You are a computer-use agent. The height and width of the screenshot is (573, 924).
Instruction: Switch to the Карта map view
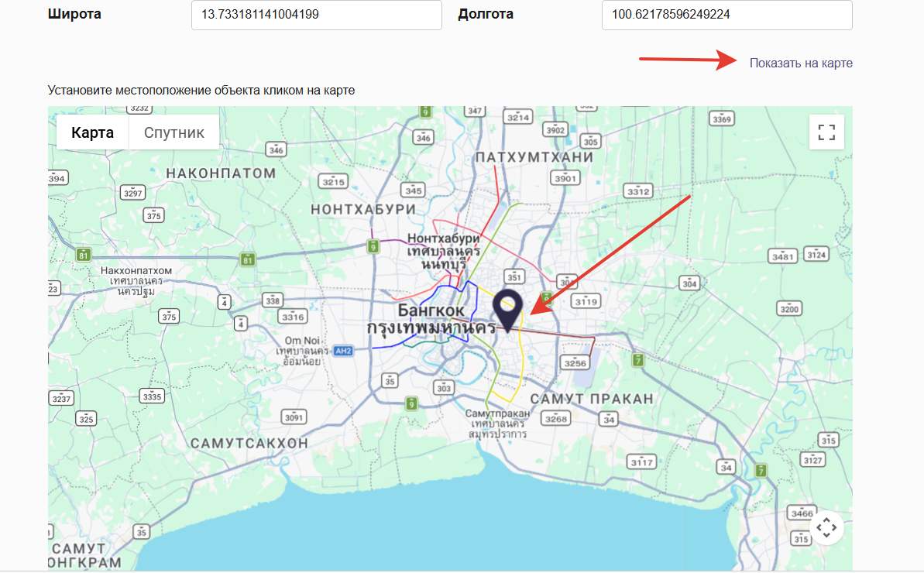pos(92,132)
